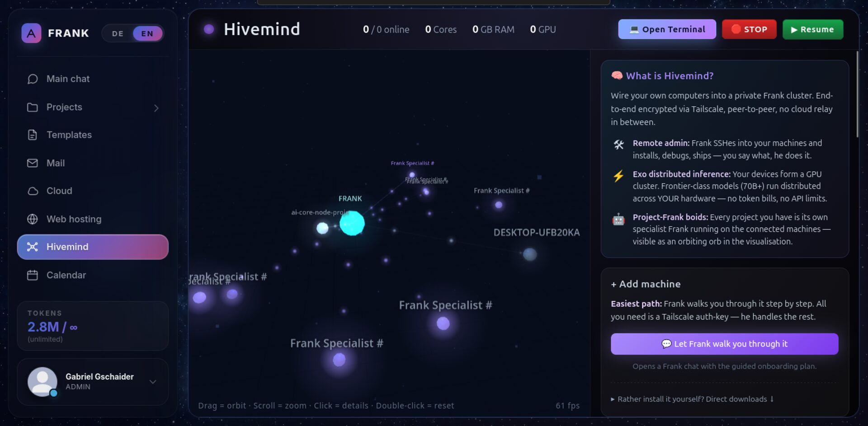Select the bottom-most Frank Specialist orb
The image size is (868, 426).
339,360
